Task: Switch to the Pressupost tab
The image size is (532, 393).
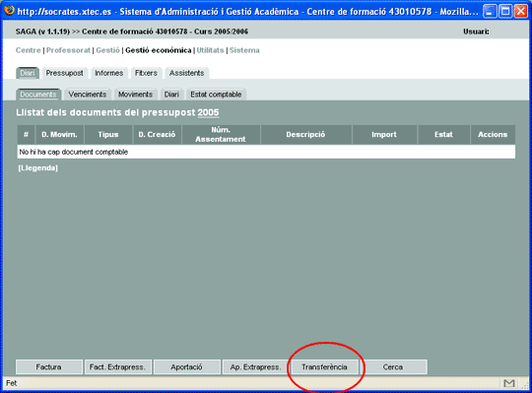Action: pos(64,73)
